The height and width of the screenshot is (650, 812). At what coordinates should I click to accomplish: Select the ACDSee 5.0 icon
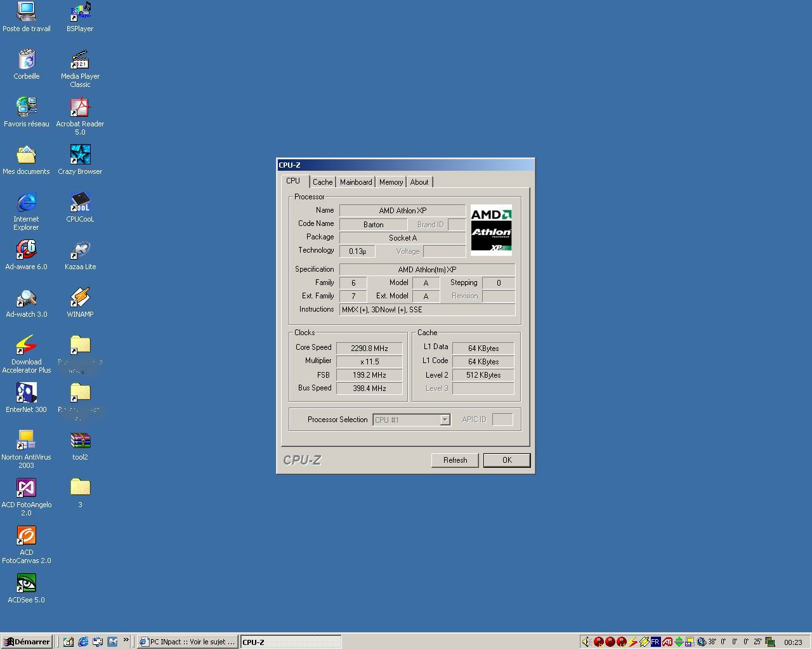tap(26, 588)
